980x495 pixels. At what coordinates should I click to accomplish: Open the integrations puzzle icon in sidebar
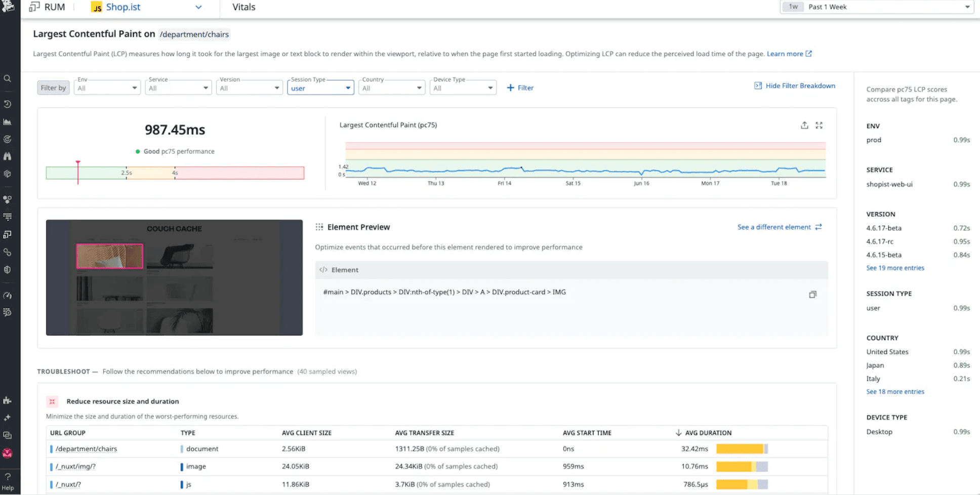coord(8,400)
